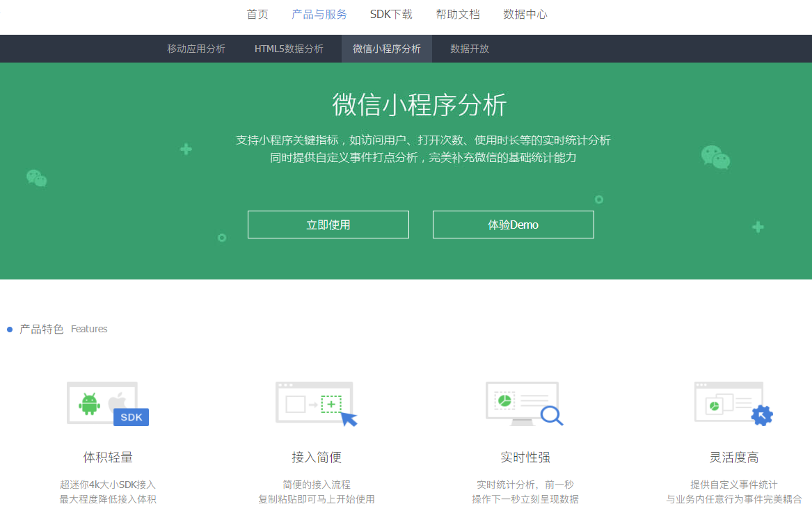812x520 pixels.
Task: Click the text 与业务内任意行为事件完美耦合
Action: tap(734, 499)
